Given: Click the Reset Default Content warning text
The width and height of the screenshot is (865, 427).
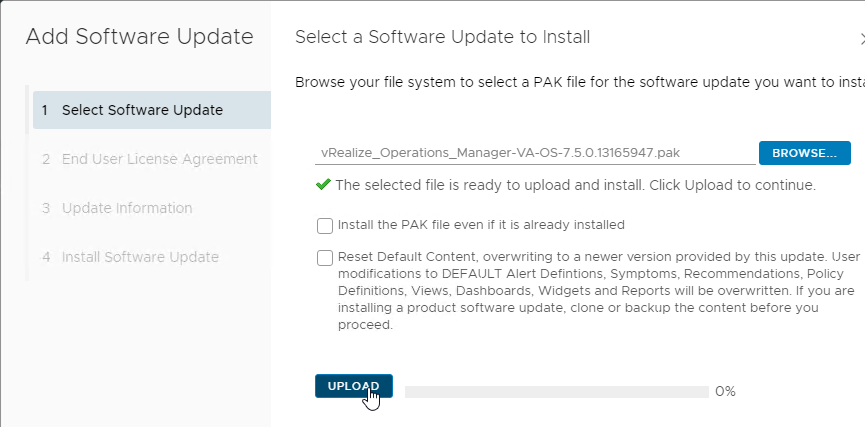Looking at the screenshot, I should pos(599,291).
